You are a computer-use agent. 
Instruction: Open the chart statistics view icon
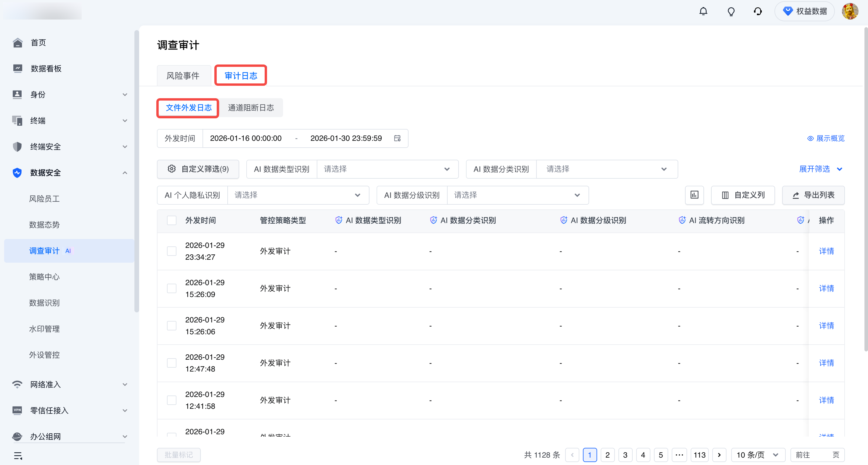[x=695, y=195]
